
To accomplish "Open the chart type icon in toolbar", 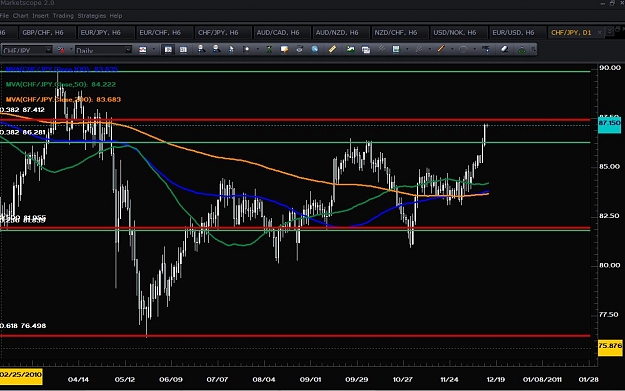I will [x=143, y=50].
